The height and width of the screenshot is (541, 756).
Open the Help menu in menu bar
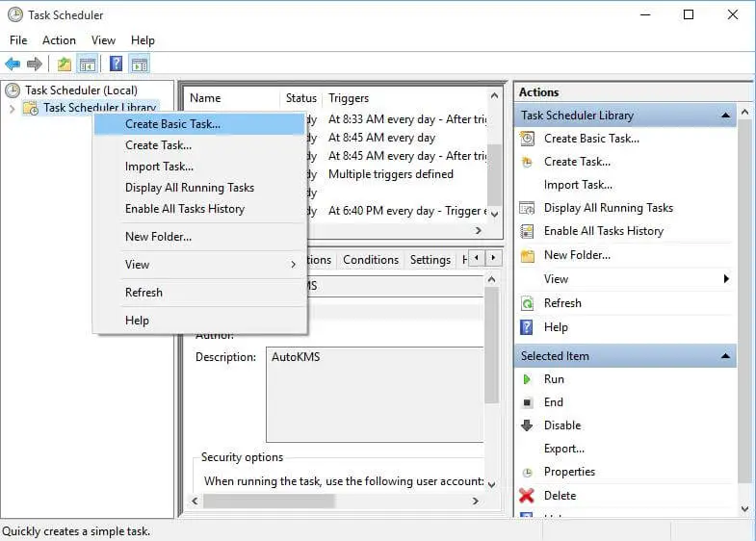click(x=143, y=40)
